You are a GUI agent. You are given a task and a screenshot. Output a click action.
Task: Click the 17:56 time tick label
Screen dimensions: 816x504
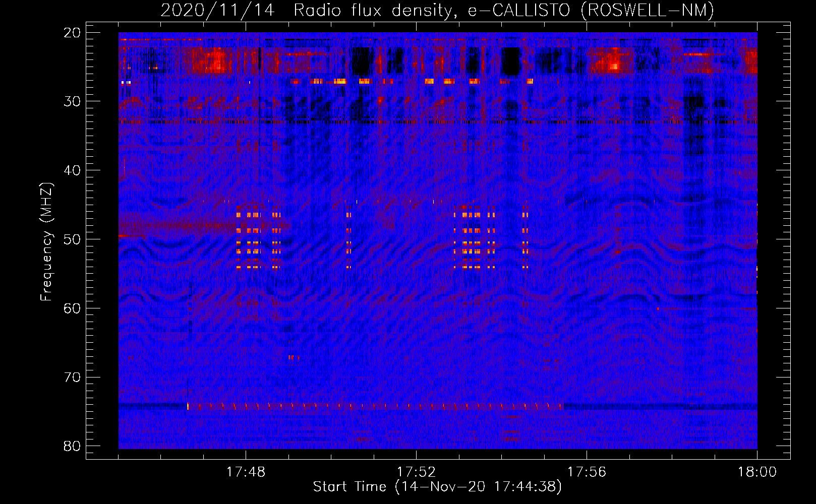[587, 472]
